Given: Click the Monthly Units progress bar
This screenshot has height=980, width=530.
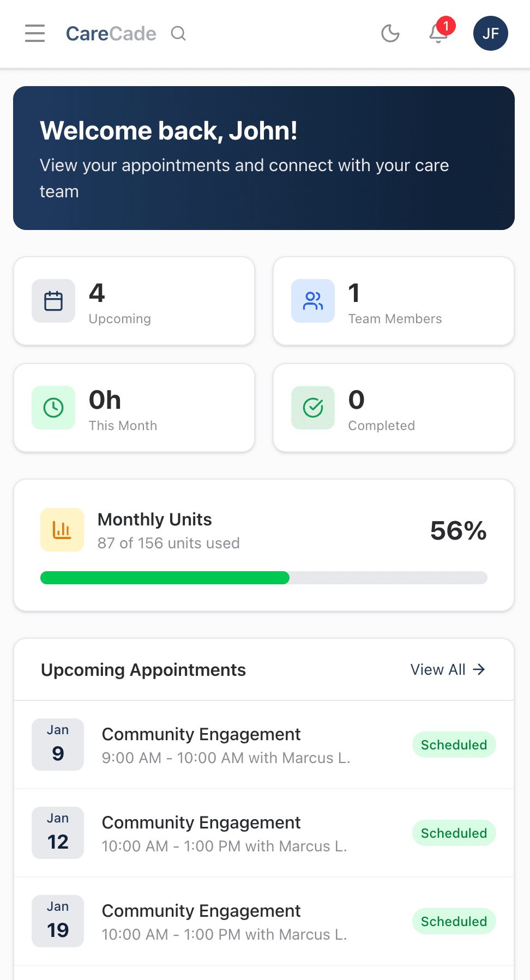Looking at the screenshot, I should pos(264,578).
